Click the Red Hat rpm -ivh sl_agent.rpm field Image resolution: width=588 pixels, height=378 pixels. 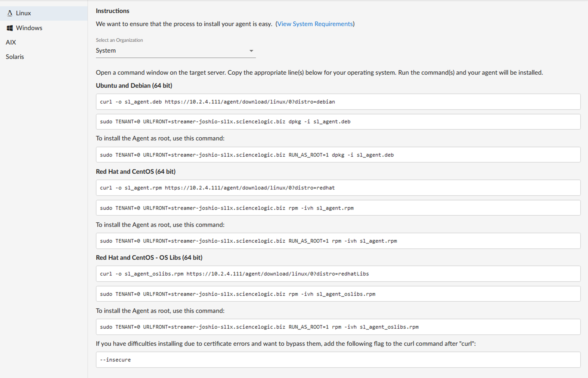click(x=338, y=208)
